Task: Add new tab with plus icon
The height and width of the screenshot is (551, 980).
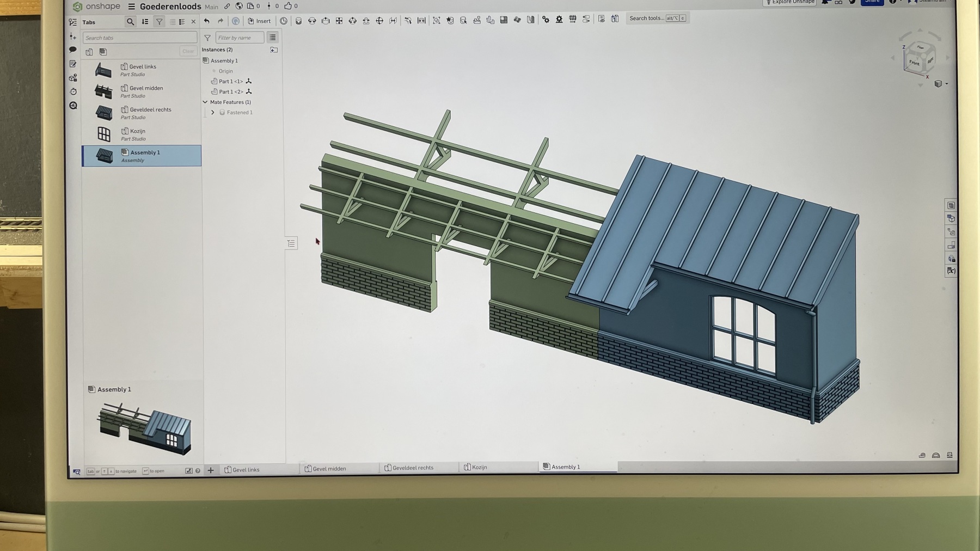Action: [x=211, y=470]
